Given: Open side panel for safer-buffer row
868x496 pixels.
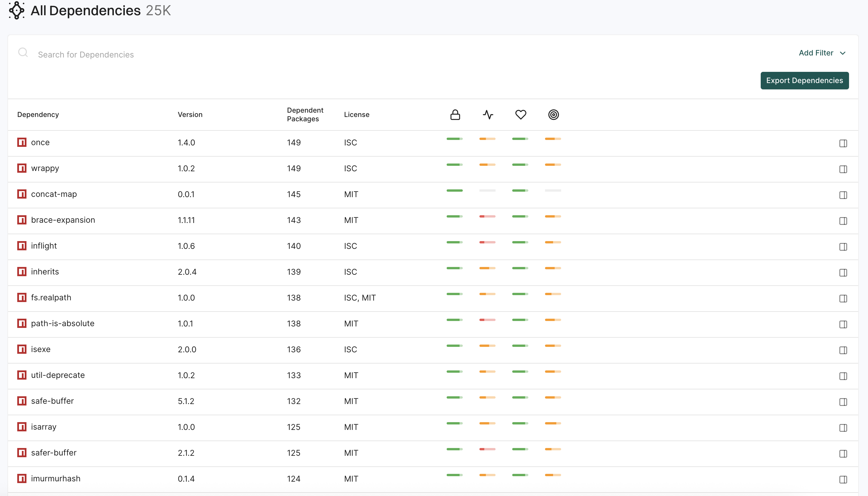Looking at the screenshot, I should pyautogui.click(x=843, y=454).
